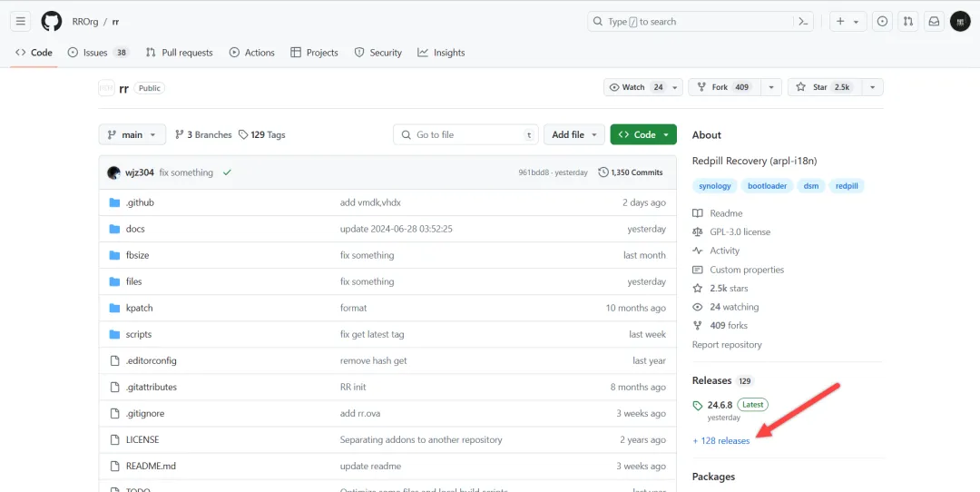Image resolution: width=980 pixels, height=492 pixels.
Task: Open the issues shortcut icon in header
Action: coord(882,21)
